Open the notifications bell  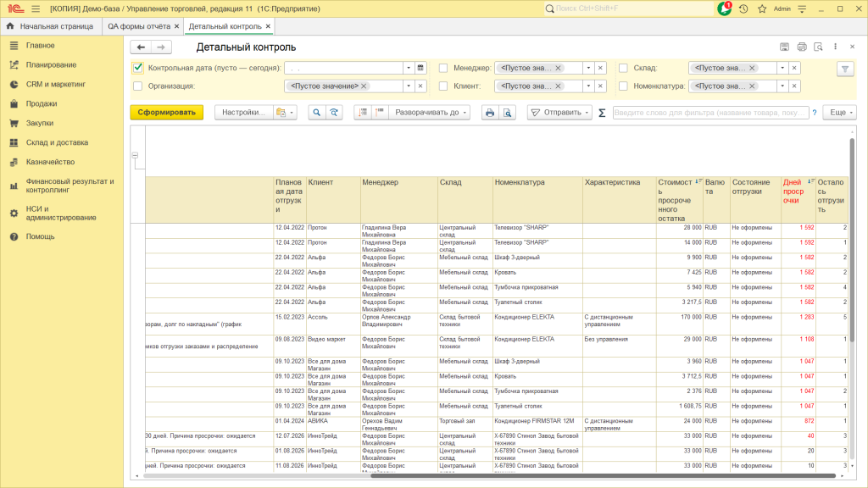724,8
